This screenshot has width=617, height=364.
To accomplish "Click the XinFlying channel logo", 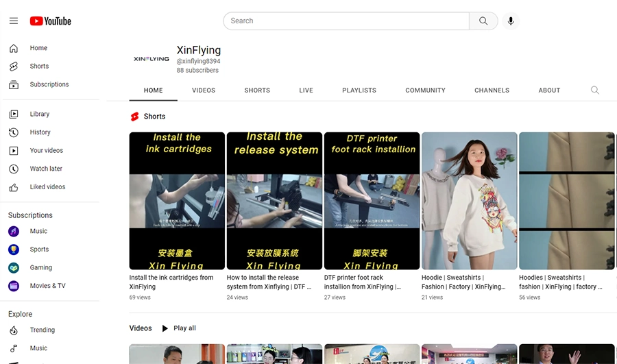I will click(x=152, y=59).
